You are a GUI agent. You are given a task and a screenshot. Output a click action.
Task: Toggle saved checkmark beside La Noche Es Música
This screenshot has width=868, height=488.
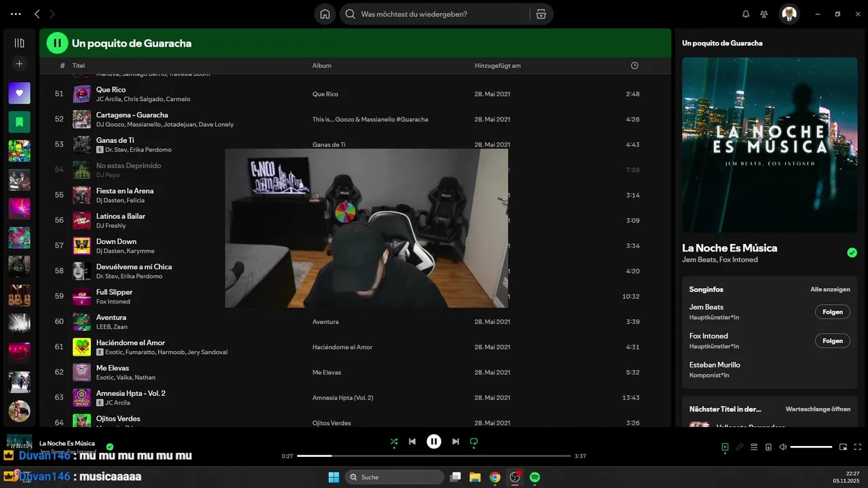click(852, 253)
